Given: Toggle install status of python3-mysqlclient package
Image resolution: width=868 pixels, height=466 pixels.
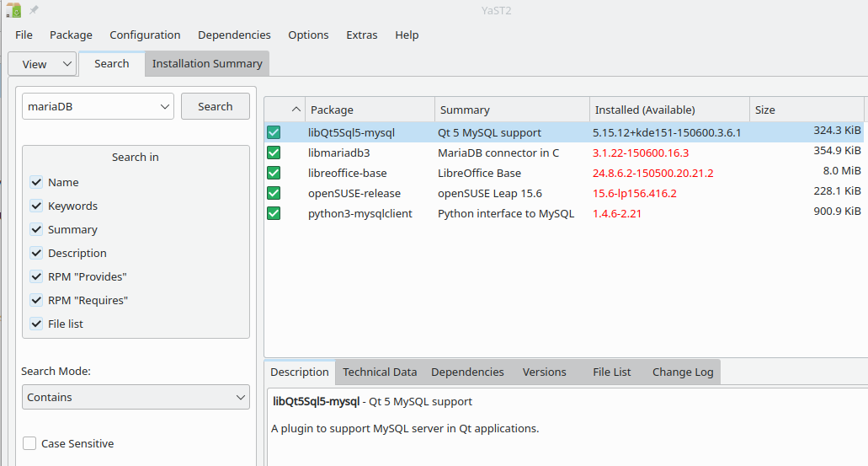Looking at the screenshot, I should pos(274,213).
